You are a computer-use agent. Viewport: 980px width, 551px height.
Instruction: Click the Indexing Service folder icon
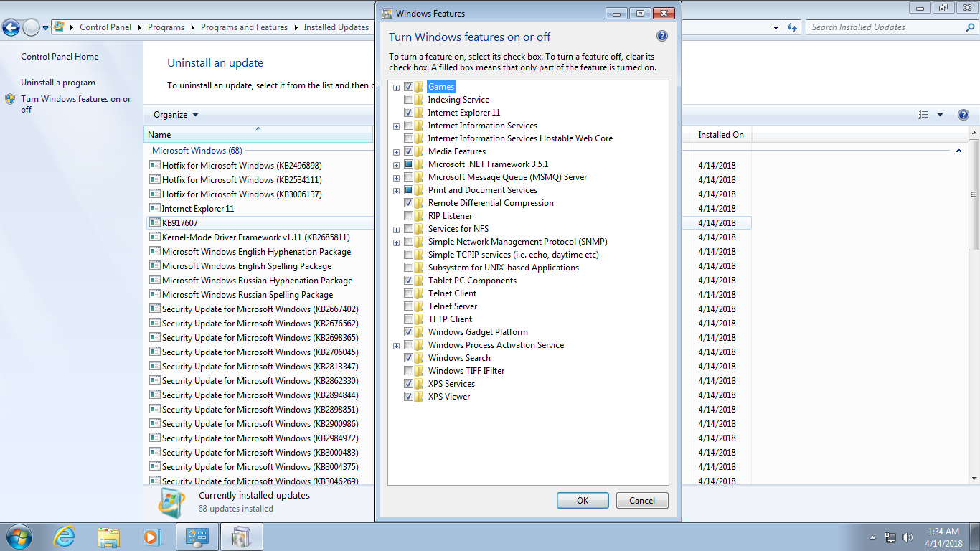coord(419,100)
